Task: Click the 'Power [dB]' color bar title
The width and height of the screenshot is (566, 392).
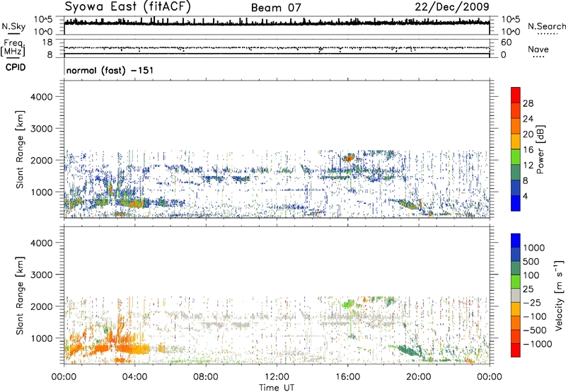Action: (540, 149)
